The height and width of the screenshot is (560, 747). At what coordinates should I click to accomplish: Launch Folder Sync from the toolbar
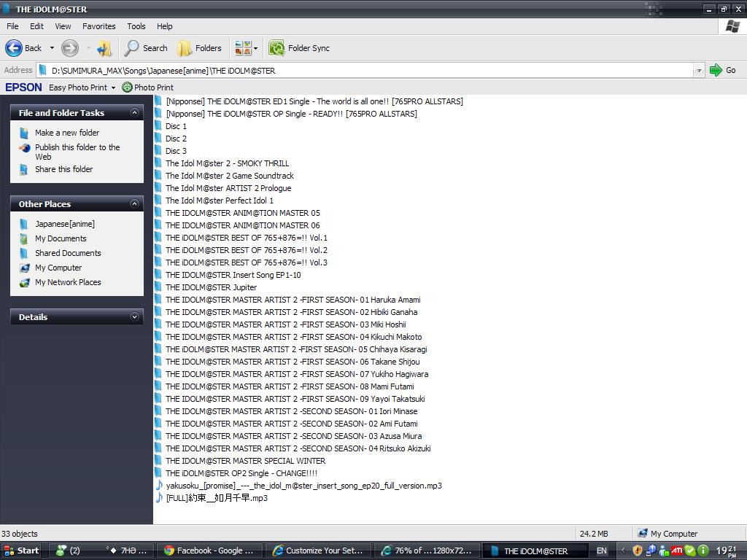(x=299, y=48)
